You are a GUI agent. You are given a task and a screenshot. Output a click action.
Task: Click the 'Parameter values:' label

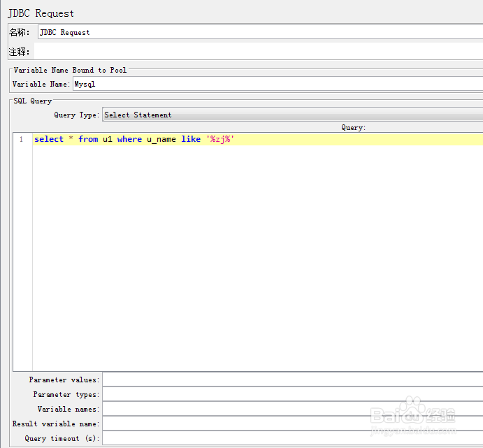(64, 380)
